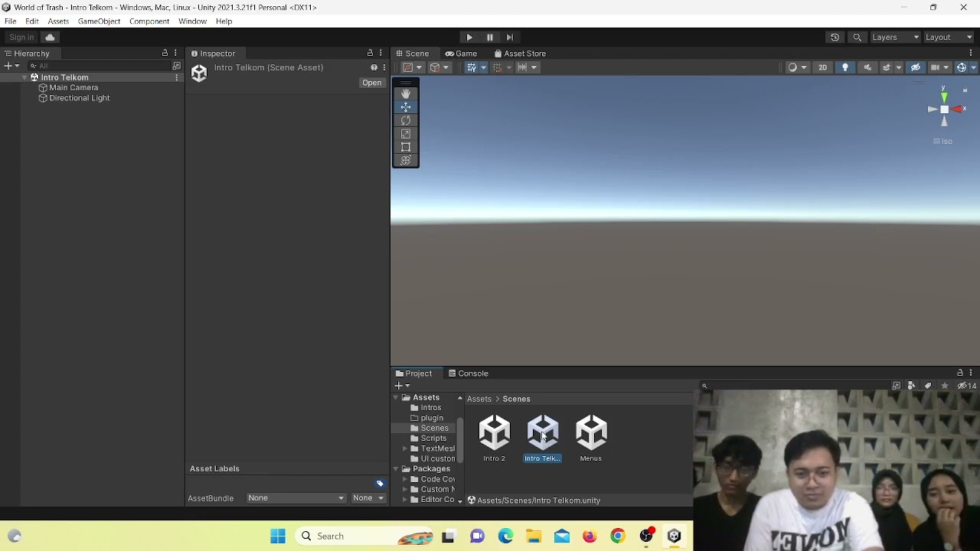The height and width of the screenshot is (551, 980).
Task: Click the Assets breadcrumb in Project panel
Action: (479, 399)
